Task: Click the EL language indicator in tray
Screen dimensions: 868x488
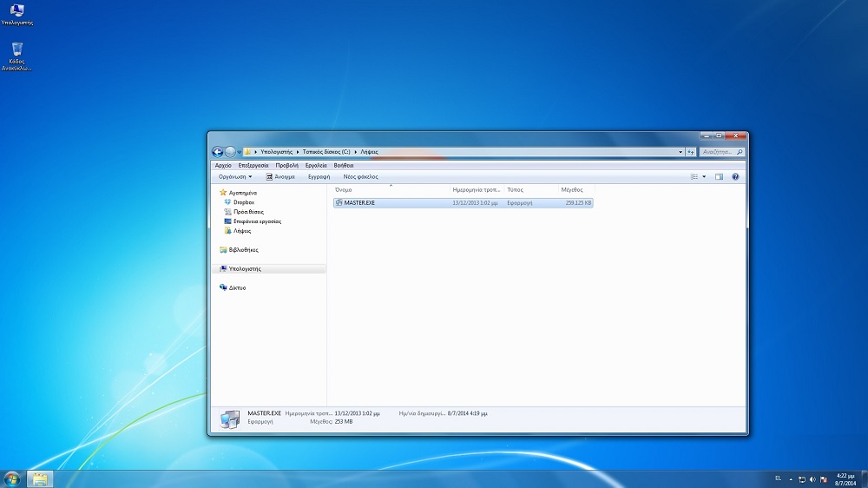Action: [778, 478]
